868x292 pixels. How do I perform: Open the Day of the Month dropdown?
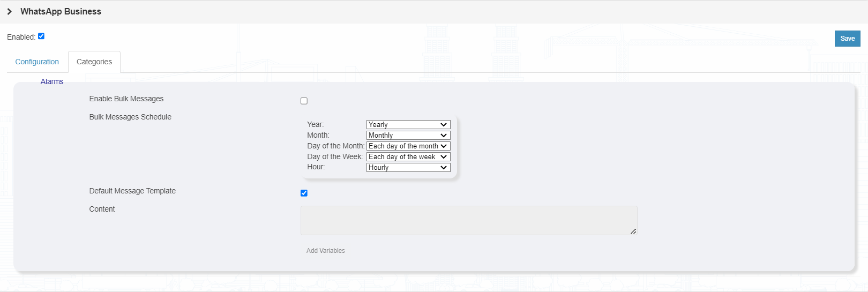(408, 146)
